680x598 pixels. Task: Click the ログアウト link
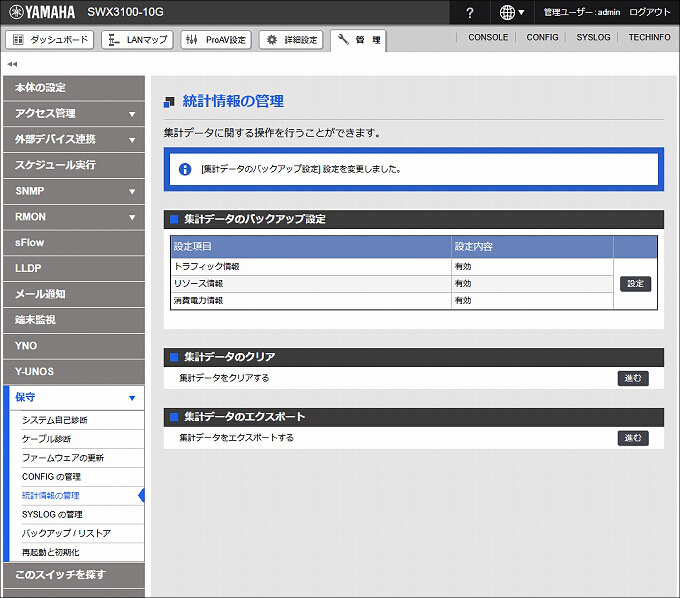[x=650, y=12]
